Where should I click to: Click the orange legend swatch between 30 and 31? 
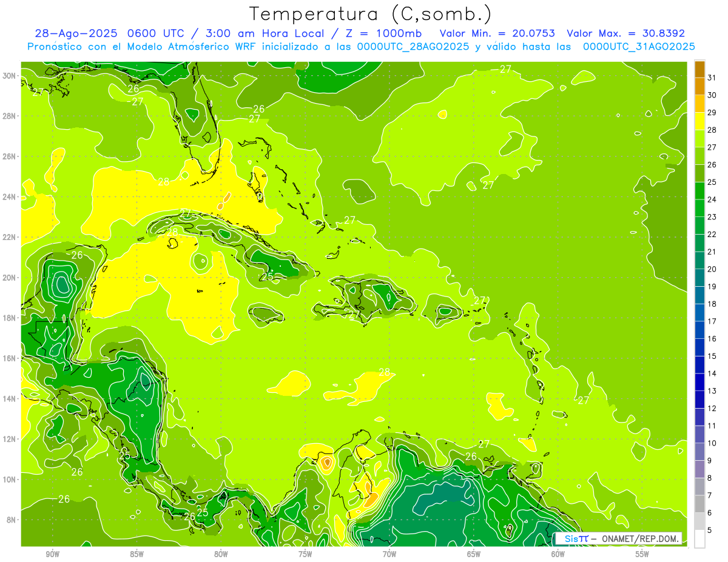699,86
